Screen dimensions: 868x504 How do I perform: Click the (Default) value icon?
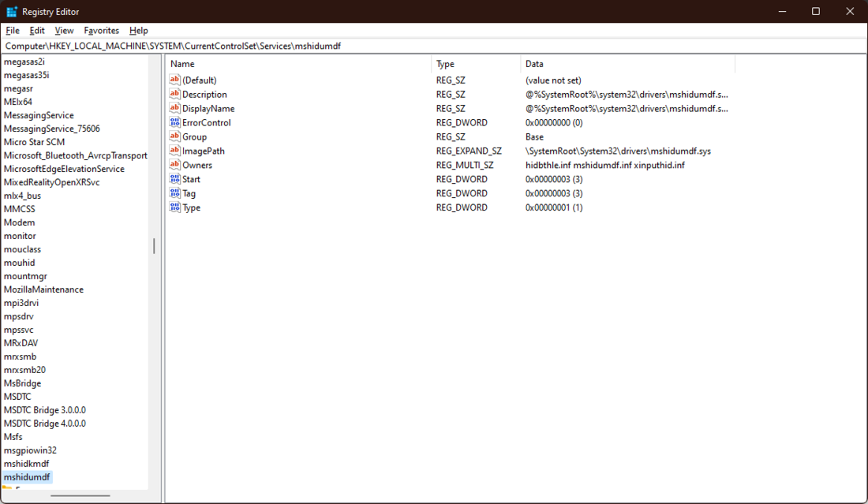(x=175, y=80)
